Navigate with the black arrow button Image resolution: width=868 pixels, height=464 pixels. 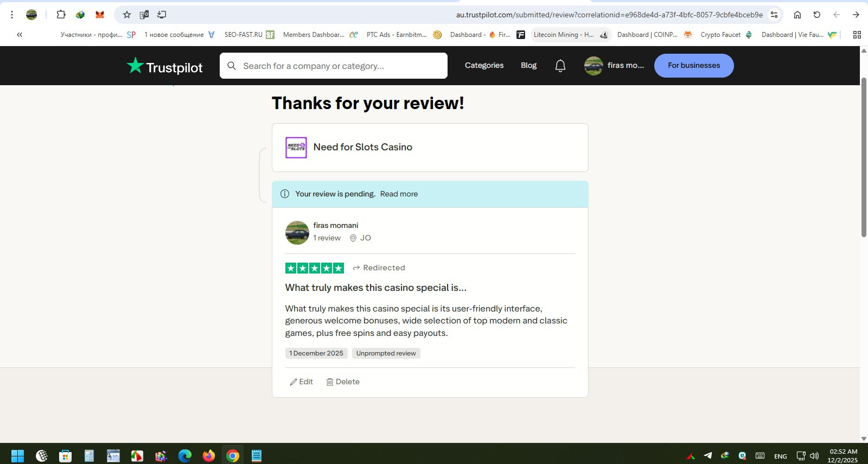(x=856, y=15)
